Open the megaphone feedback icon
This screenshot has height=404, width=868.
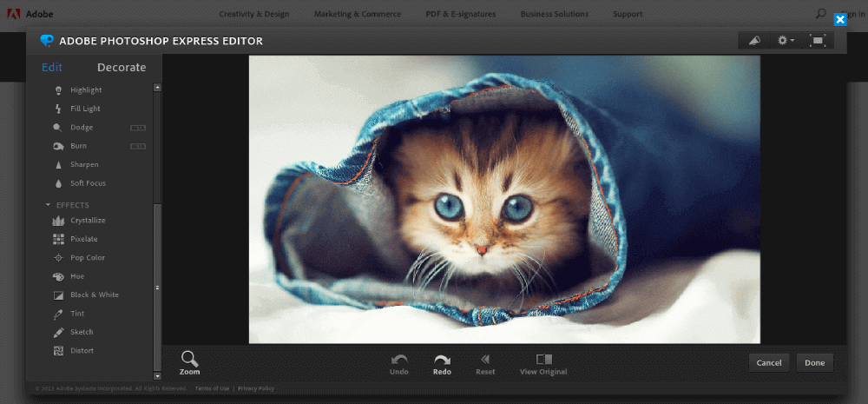coord(754,41)
